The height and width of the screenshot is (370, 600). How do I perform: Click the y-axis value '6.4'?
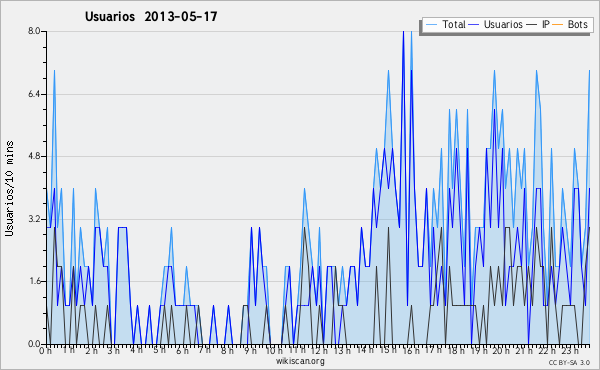pos(34,94)
